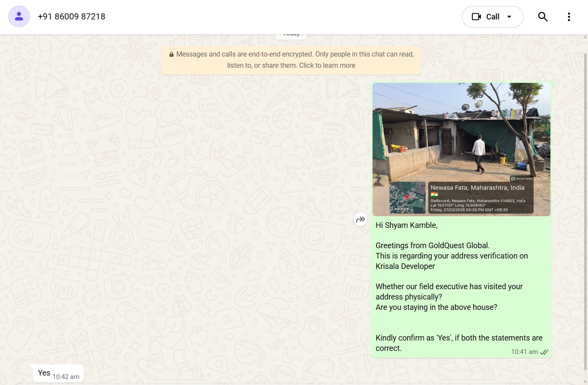Image resolution: width=588 pixels, height=385 pixels.
Task: Open search in this chat
Action: (543, 17)
